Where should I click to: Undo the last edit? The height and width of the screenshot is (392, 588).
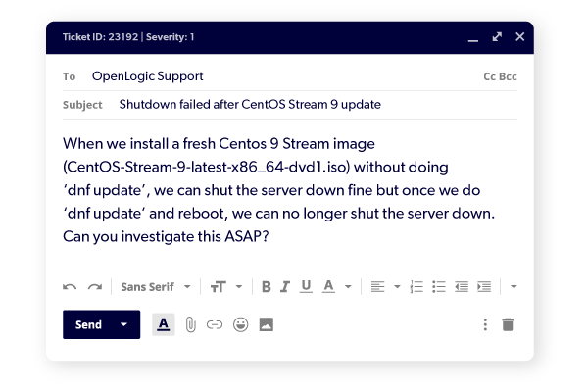pos(70,287)
